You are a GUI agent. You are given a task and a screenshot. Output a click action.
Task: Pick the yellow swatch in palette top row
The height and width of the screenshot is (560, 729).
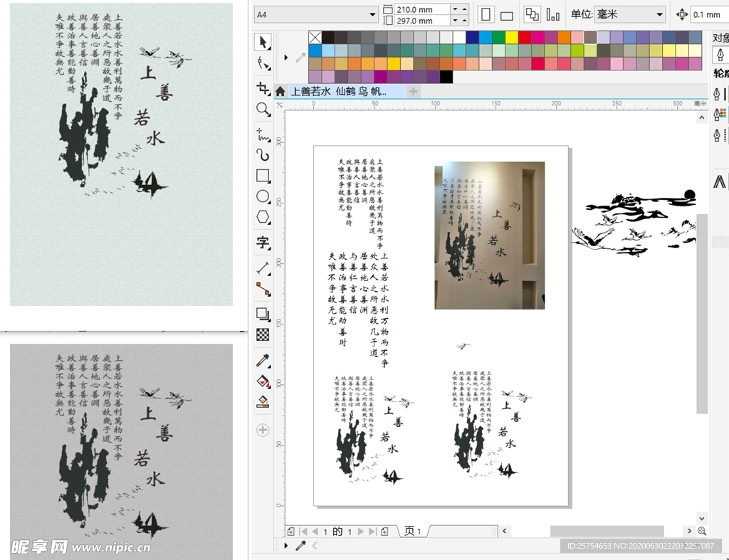tap(511, 37)
